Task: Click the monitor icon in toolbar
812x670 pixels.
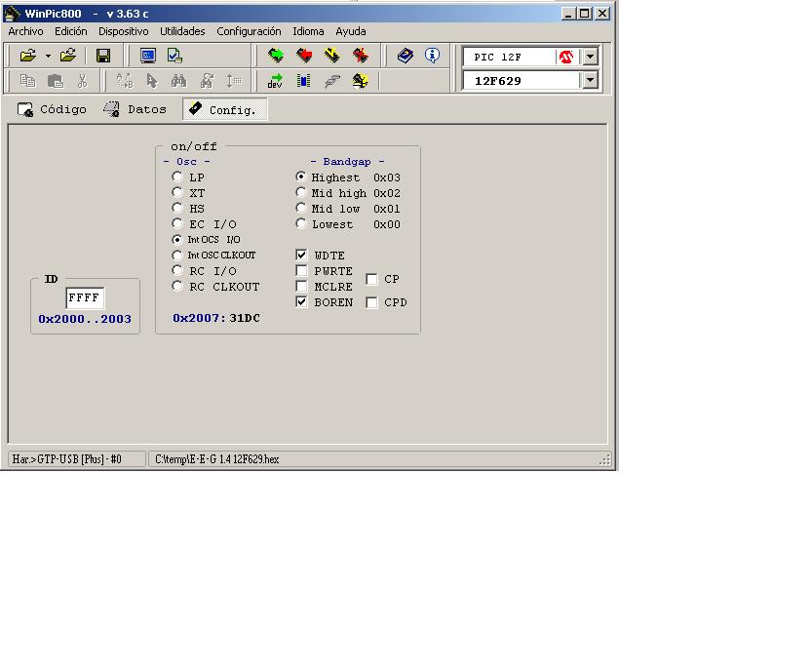Action: (147, 57)
